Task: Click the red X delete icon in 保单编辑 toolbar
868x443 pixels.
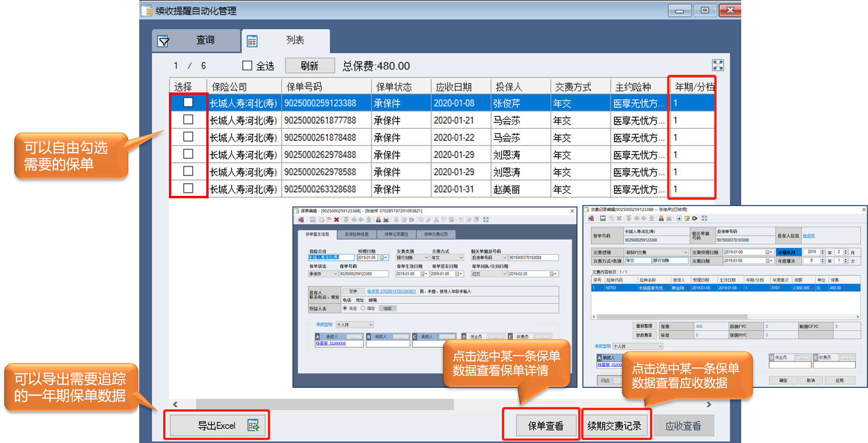Action: [x=336, y=220]
